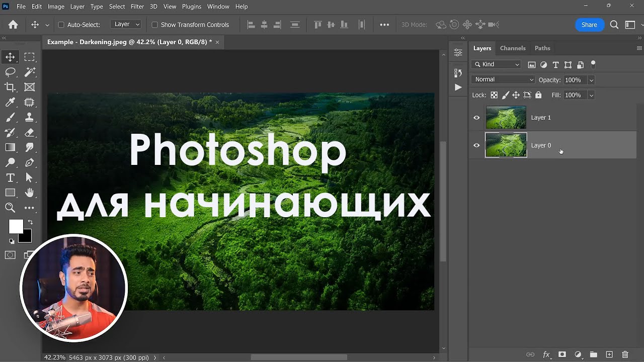Toggle type layer filter icon
Viewport: 644px width, 362px height.
coord(555,65)
